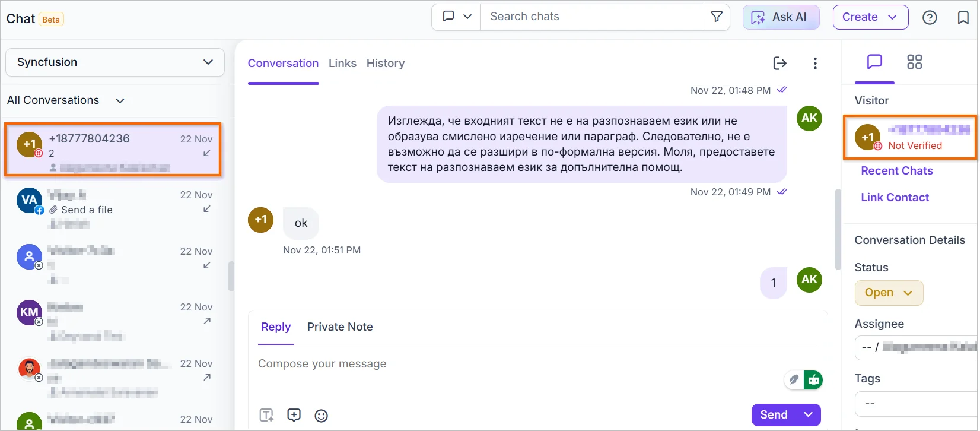Switch to the History tab
The width and height of the screenshot is (980, 431).
[386, 63]
